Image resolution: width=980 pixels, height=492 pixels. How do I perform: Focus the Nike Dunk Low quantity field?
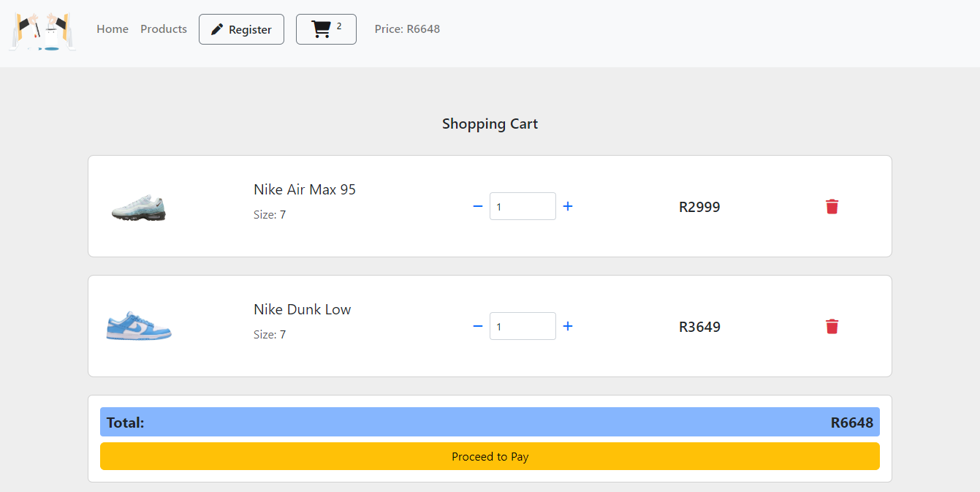pos(523,326)
